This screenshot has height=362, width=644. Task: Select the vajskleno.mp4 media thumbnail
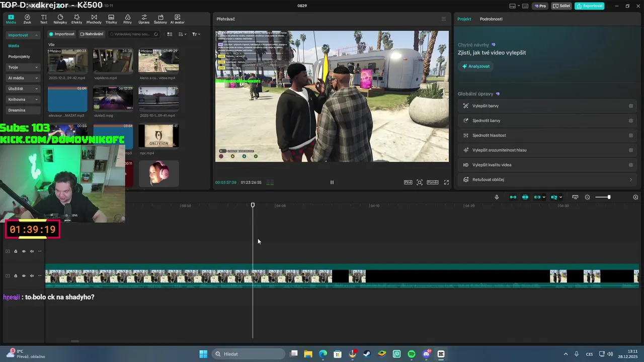tap(113, 61)
